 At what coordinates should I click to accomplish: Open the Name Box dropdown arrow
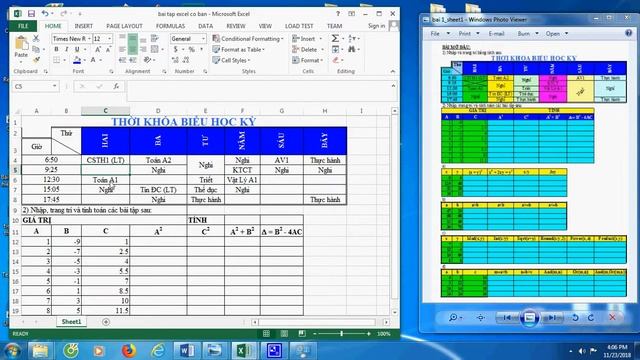pos(54,87)
